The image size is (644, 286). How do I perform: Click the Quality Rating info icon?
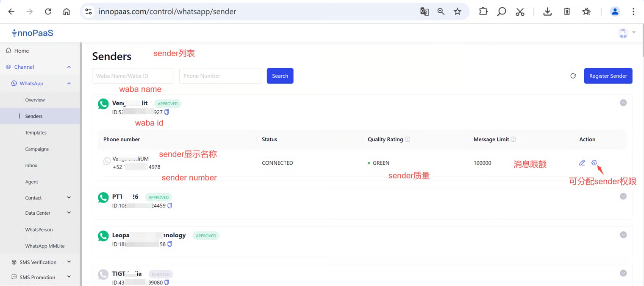[408, 139]
